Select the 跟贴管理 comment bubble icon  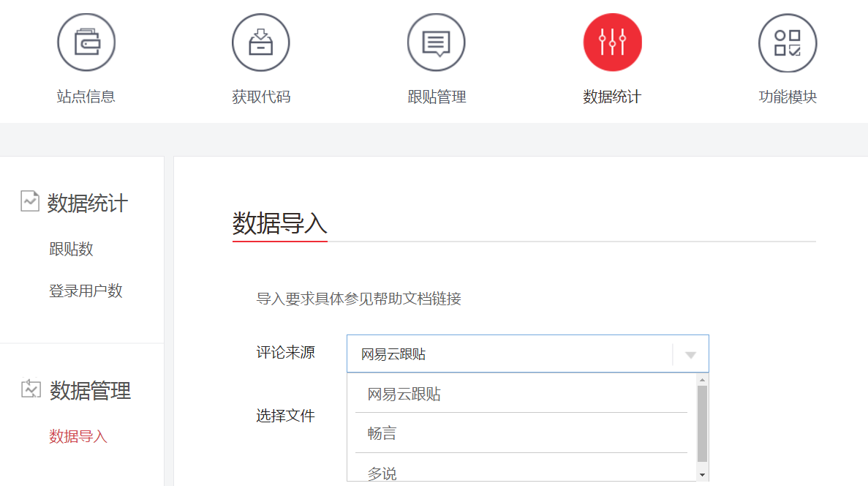[437, 42]
